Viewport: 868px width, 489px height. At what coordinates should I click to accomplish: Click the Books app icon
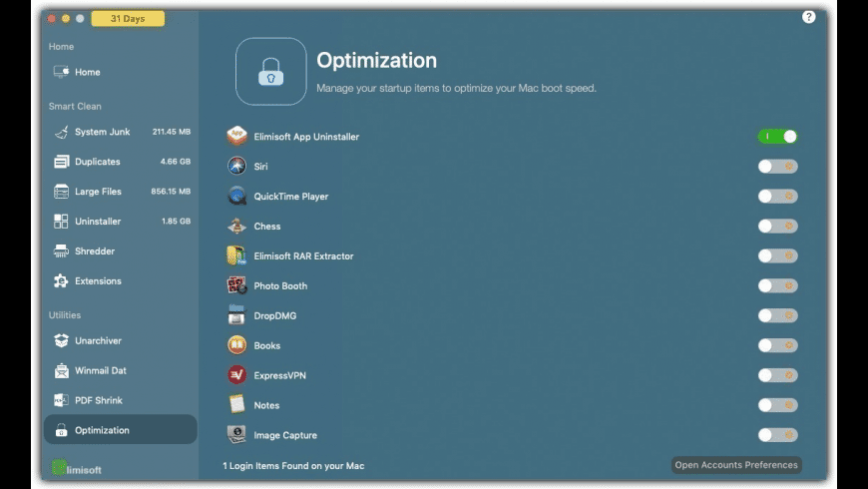tap(236, 345)
